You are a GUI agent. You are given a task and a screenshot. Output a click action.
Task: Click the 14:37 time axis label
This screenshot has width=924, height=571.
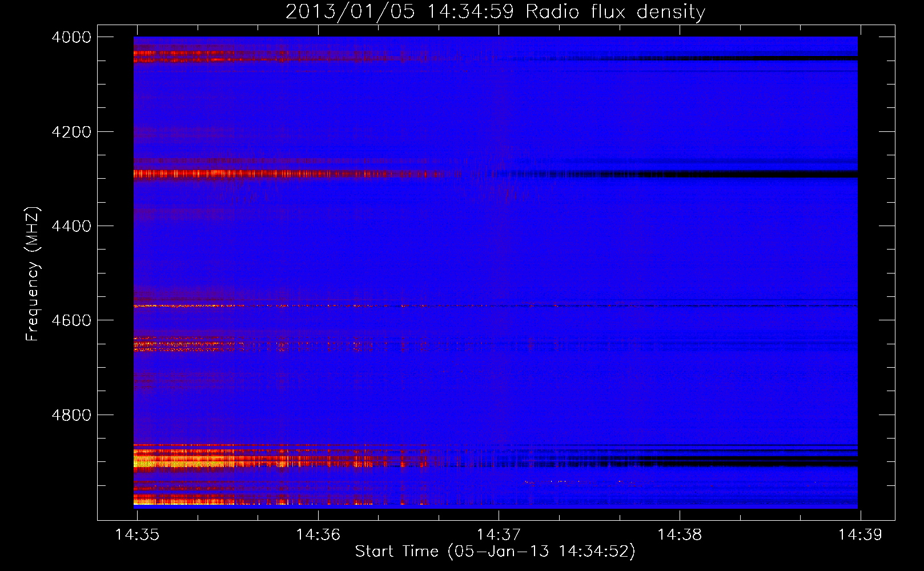(x=499, y=534)
